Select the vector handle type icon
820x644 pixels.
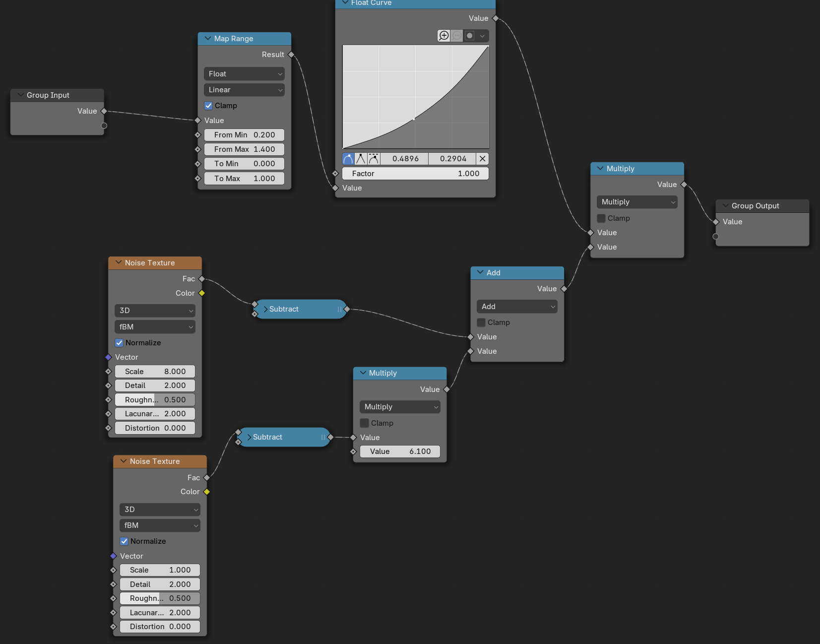(x=361, y=159)
